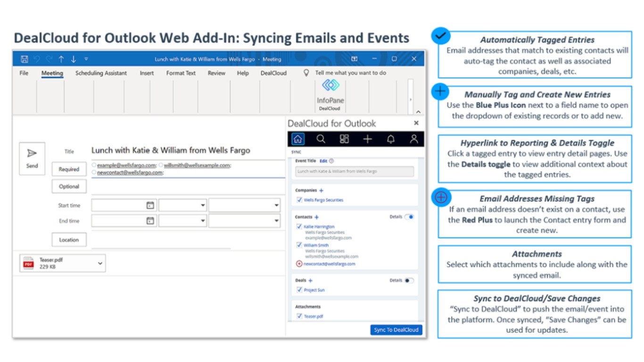Switch to the Review tab
The height and width of the screenshot is (362, 644).
click(x=216, y=73)
